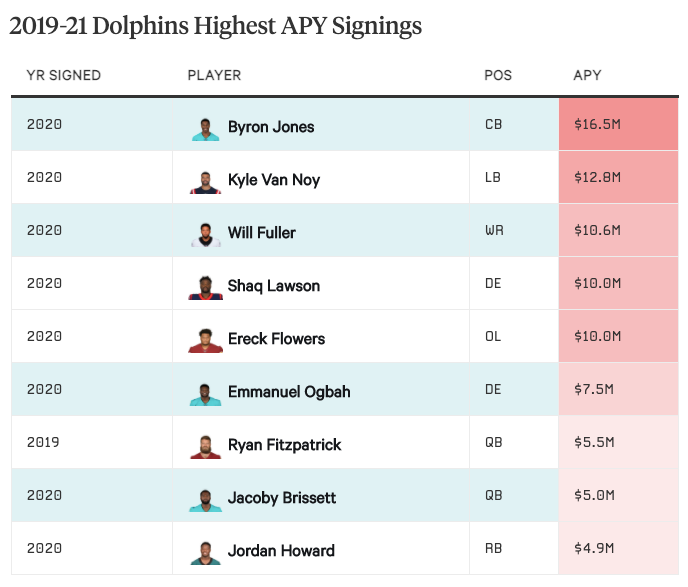
Task: Click Ereck Flowers' player headshot
Action: point(205,340)
